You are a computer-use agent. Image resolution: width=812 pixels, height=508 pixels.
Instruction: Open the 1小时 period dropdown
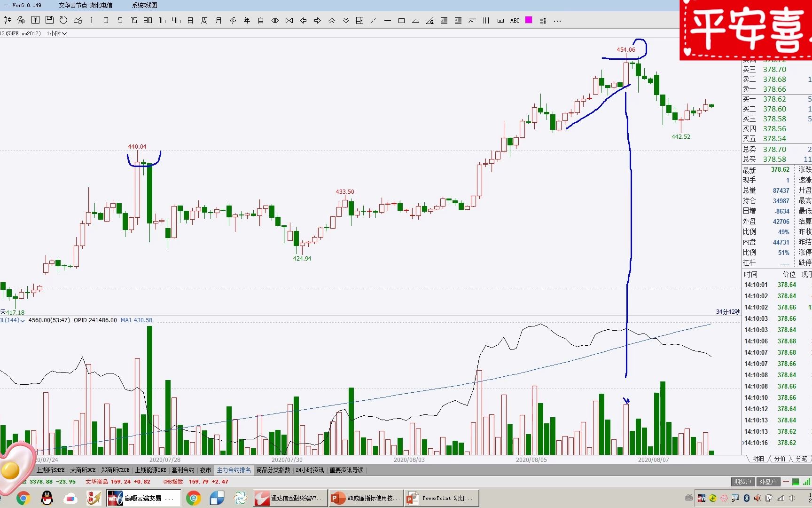tap(57, 33)
